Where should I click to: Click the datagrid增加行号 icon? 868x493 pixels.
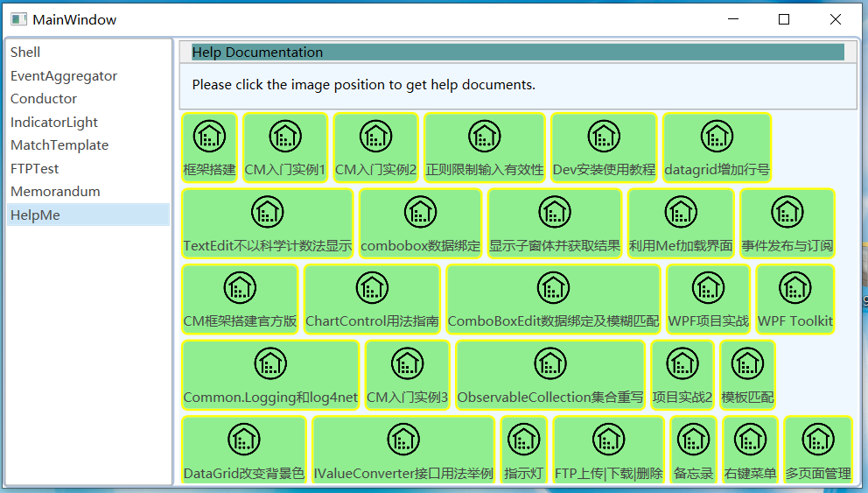[717, 137]
